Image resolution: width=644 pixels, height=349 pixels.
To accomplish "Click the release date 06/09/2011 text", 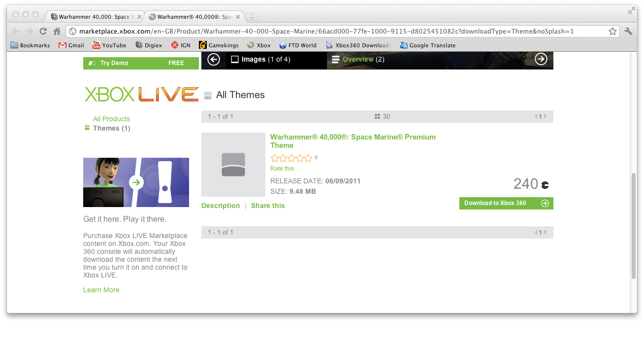I will tap(343, 181).
